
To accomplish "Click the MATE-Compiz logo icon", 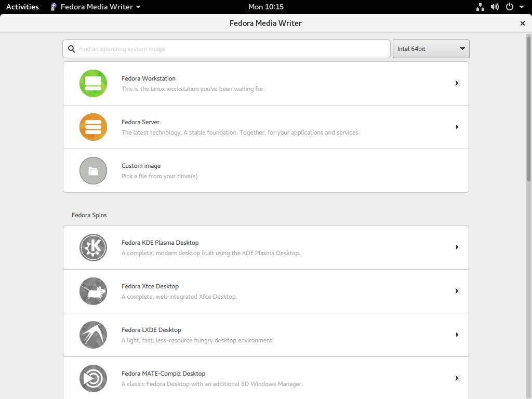I will [x=93, y=378].
